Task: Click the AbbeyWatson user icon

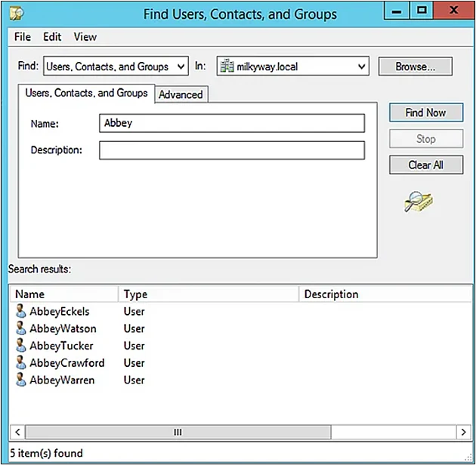Action: pyautogui.click(x=20, y=328)
